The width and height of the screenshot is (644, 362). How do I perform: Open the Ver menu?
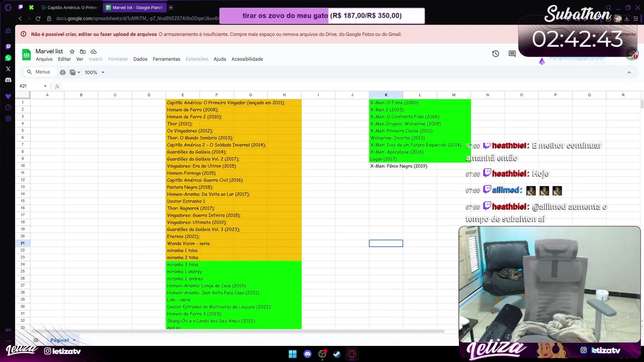point(79,59)
